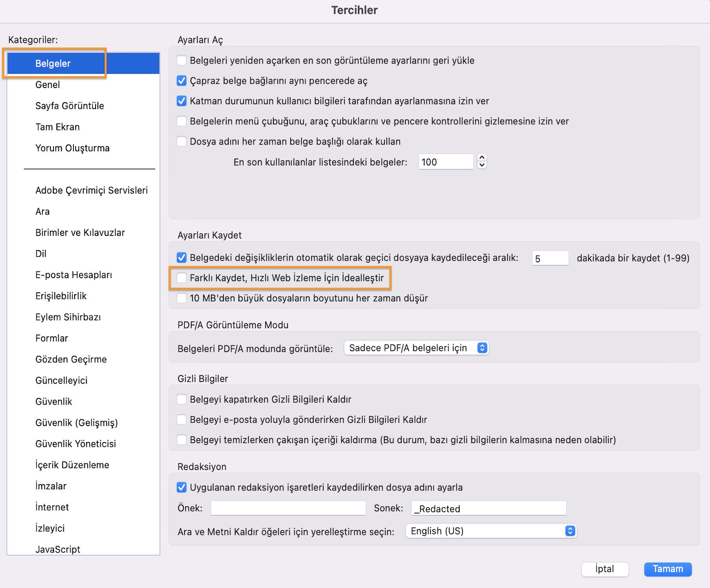The height and width of the screenshot is (588, 710).
Task: Decrease the recent documents list count
Action: click(482, 165)
